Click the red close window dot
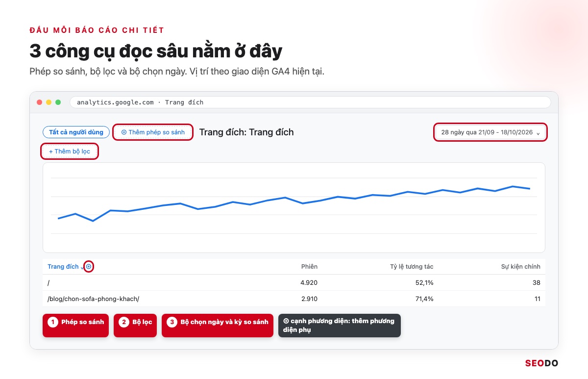The image size is (588, 379). pos(39,102)
